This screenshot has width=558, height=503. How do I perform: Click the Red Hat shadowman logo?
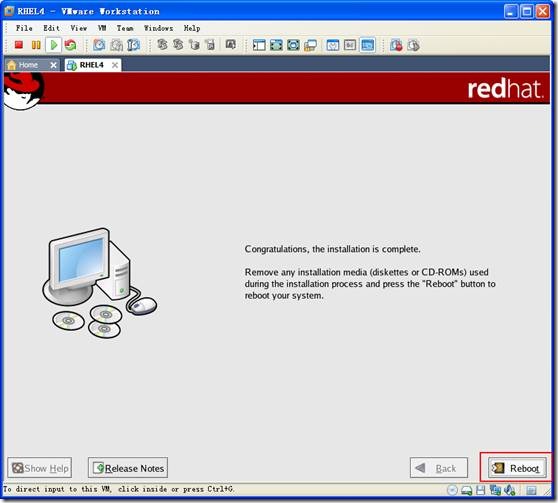tap(23, 90)
